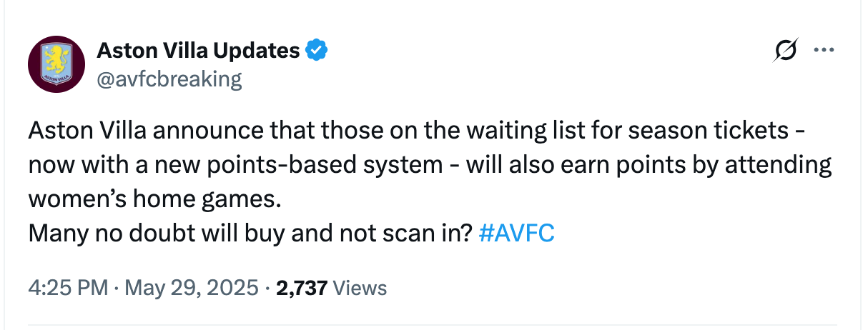Click the May 29, 2025 date

(192, 289)
